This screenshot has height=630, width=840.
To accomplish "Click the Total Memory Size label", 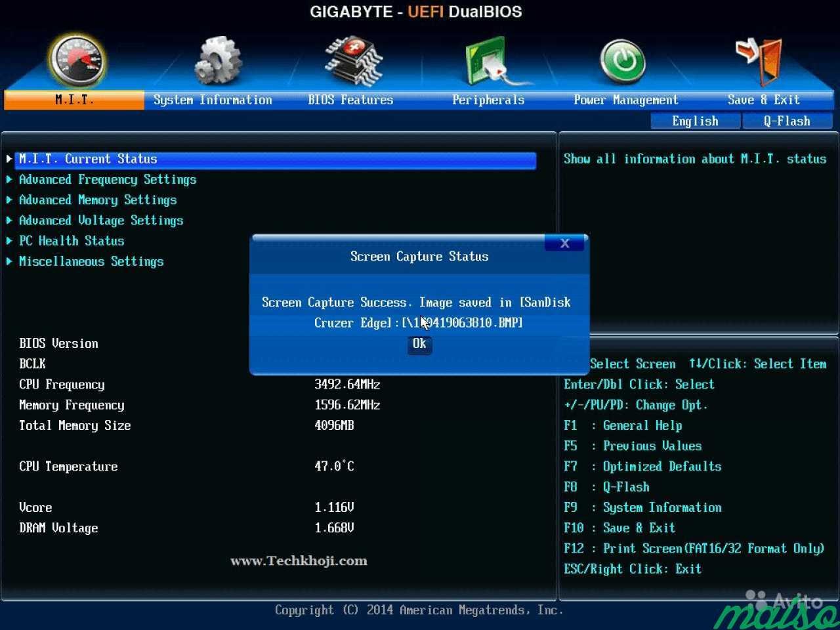I will 75,425.
